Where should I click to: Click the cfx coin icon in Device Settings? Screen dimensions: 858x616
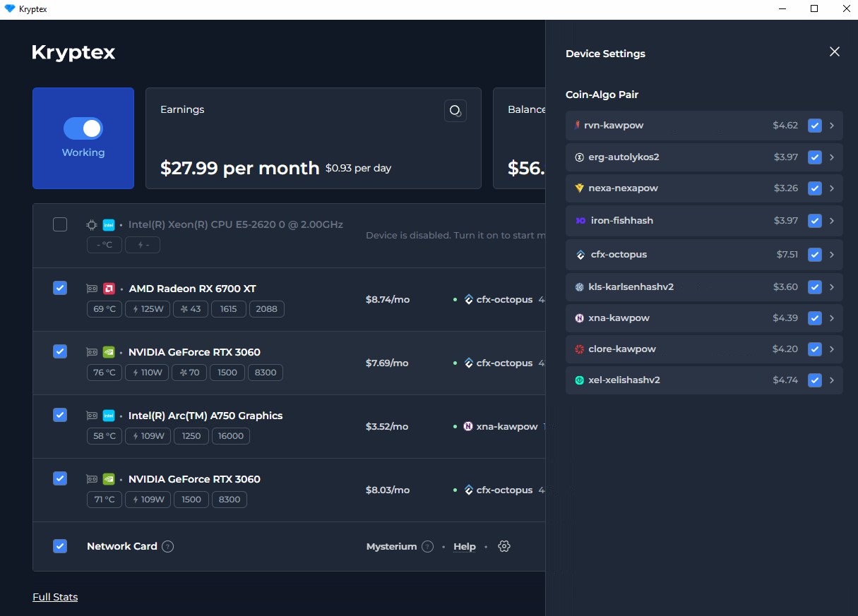coord(580,255)
